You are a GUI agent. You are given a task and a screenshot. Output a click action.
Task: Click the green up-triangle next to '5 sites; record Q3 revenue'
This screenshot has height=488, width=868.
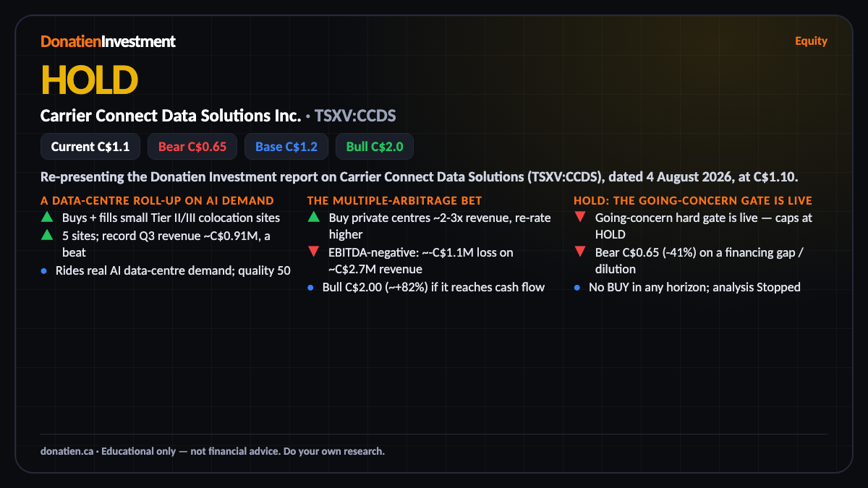tap(46, 234)
